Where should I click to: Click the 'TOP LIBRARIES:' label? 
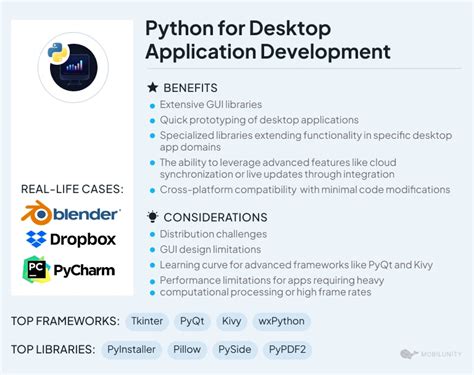[53, 350]
